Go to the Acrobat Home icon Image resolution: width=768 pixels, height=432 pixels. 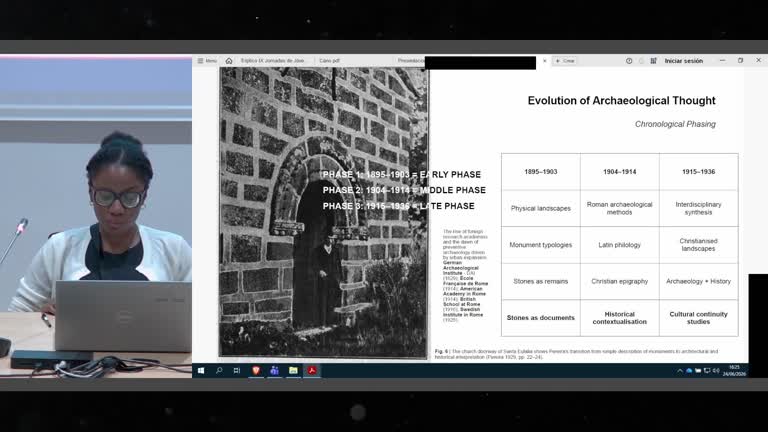point(229,61)
